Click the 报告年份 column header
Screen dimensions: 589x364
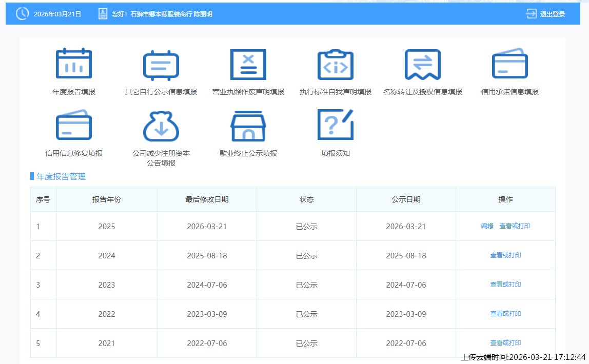click(107, 199)
